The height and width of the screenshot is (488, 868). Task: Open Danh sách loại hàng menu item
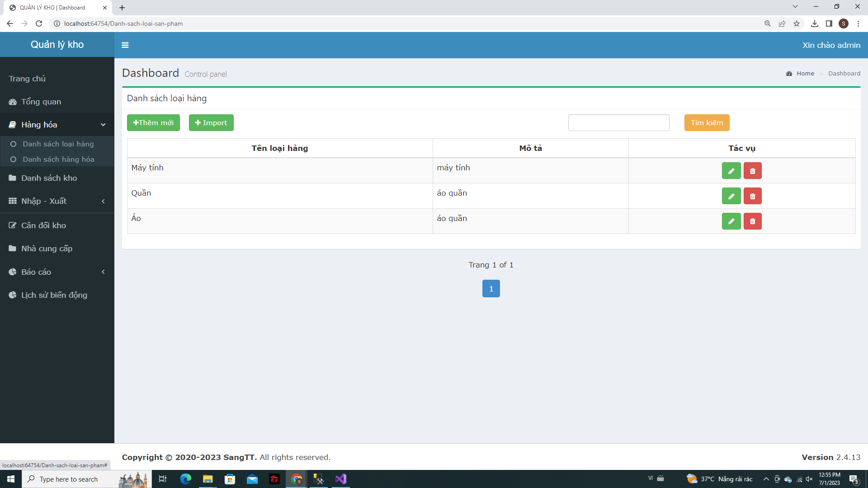(x=58, y=144)
